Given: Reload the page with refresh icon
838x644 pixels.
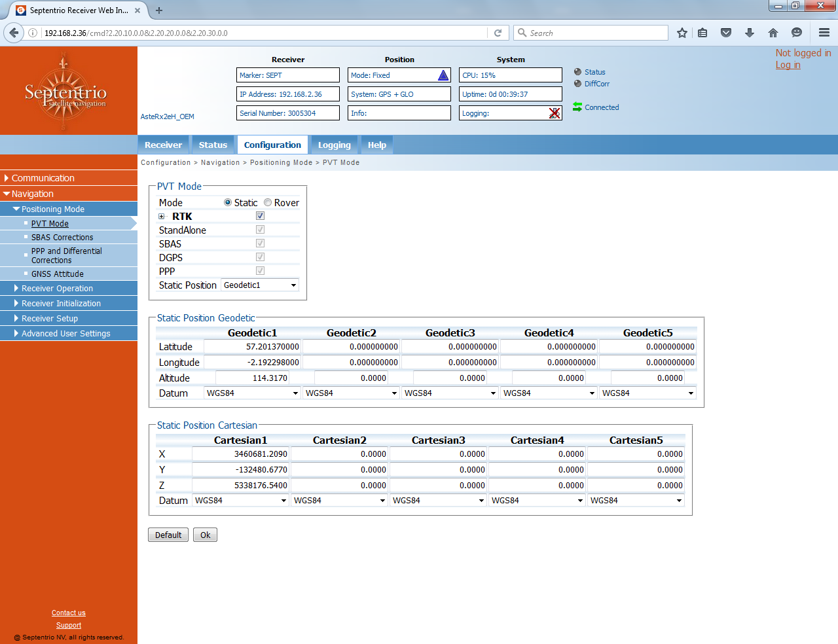Looking at the screenshot, I should click(498, 33).
